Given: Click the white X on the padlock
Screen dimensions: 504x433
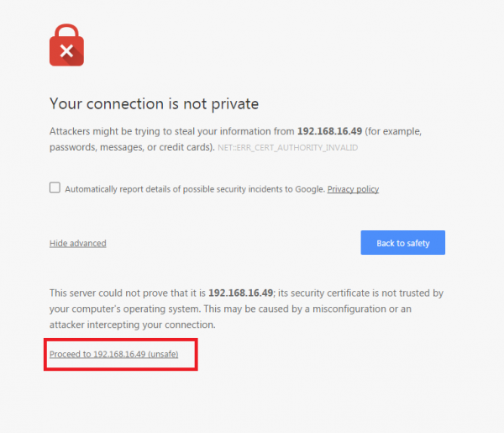Looking at the screenshot, I should pos(66,51).
